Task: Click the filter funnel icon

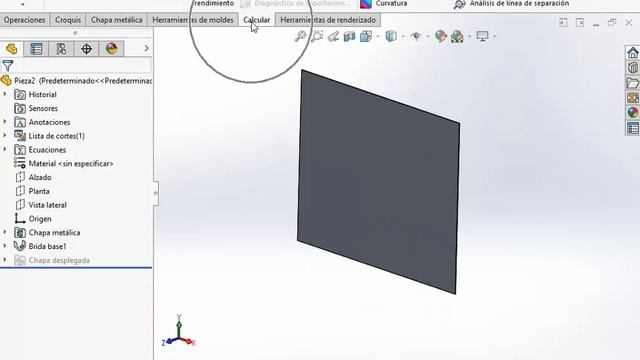Action: tap(8, 65)
